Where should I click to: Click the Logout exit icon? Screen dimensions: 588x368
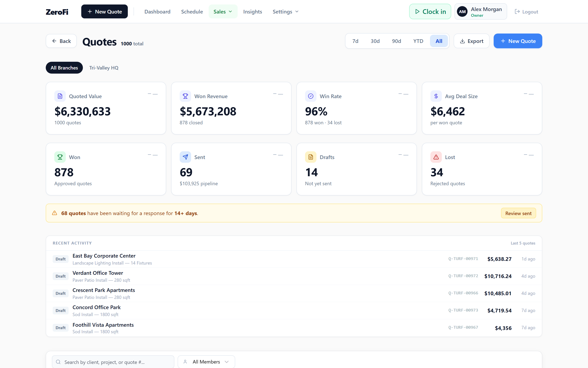517,12
